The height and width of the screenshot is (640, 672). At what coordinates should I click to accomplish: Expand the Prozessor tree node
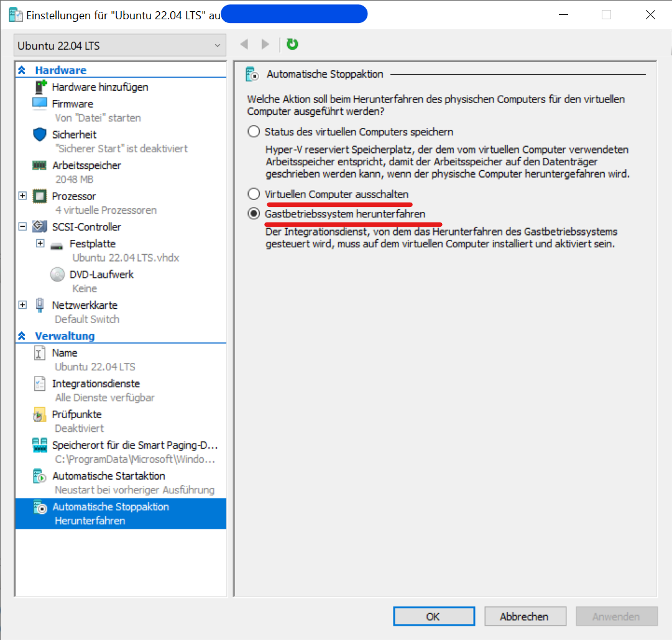[x=23, y=196]
